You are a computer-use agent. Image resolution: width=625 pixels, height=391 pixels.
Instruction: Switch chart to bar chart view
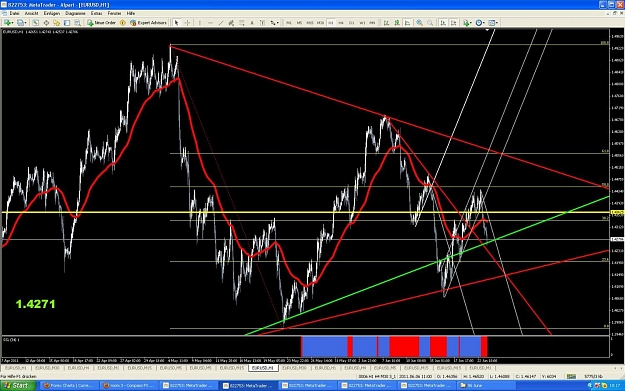pos(386,23)
